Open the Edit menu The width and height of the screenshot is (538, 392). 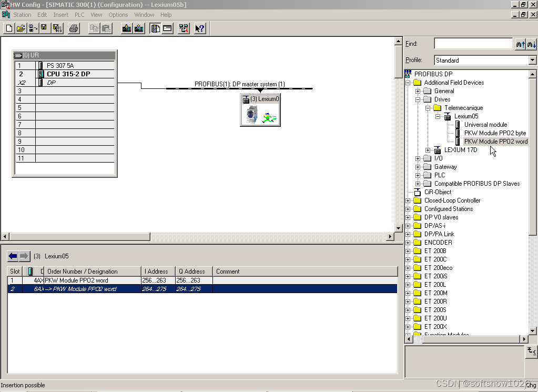(42, 15)
